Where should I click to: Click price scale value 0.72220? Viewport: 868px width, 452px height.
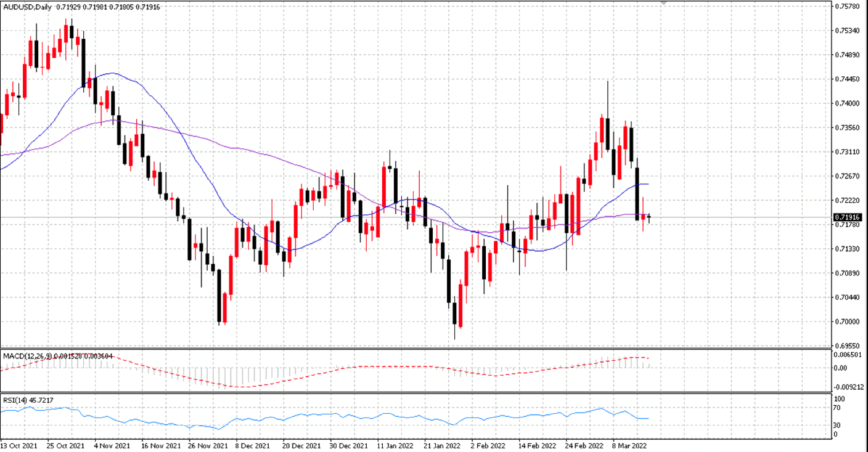point(848,200)
